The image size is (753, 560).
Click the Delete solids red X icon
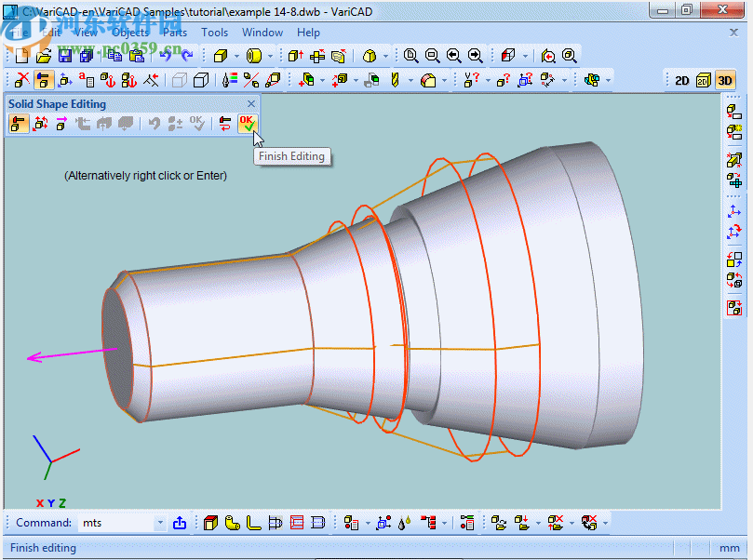[21, 80]
